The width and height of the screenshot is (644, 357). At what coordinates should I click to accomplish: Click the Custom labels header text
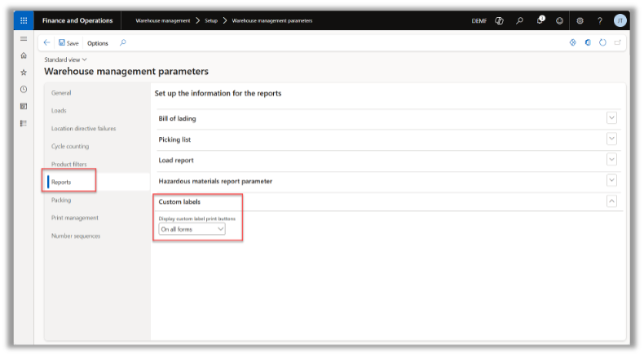click(179, 201)
